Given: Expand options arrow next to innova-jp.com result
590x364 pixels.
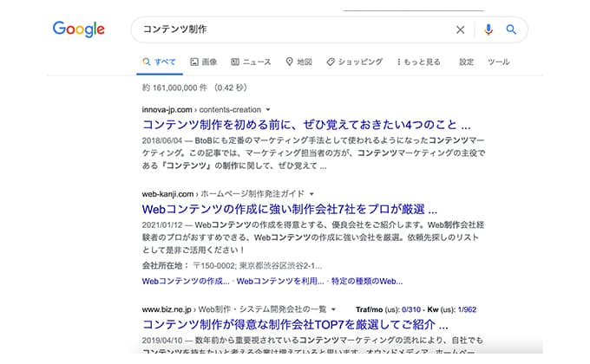Looking at the screenshot, I should [268, 110].
